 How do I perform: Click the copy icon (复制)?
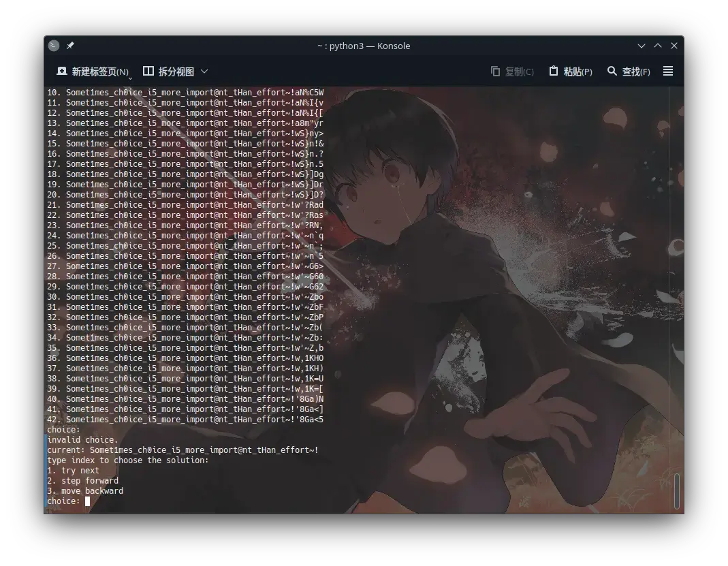click(496, 72)
